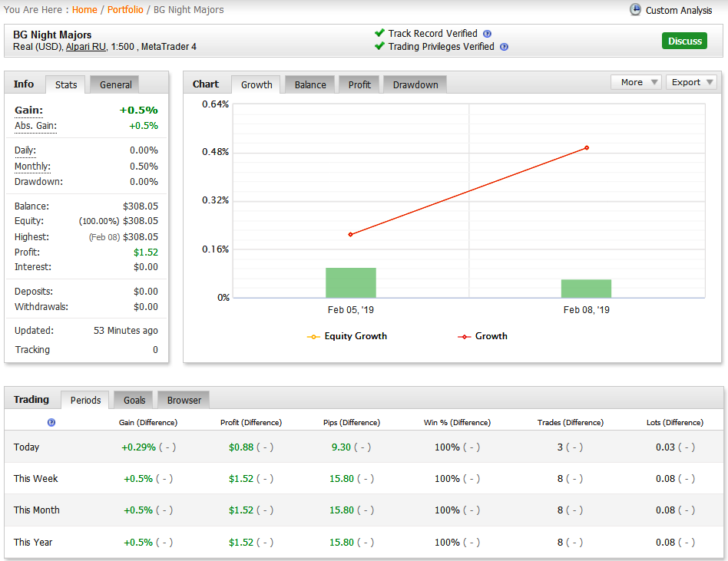The height and width of the screenshot is (561, 728).
Task: Click the Pips (Difference) column header
Action: tap(352, 423)
